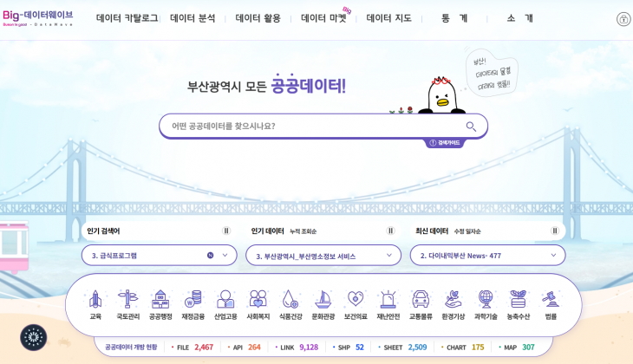Expand the 급식프로그램 popular search list
633x364 pixels.
225,256
